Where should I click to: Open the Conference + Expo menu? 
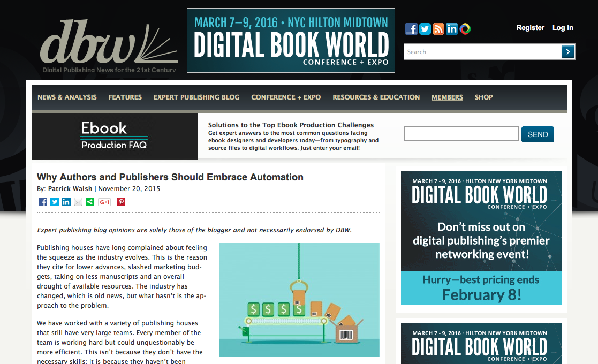[286, 97]
